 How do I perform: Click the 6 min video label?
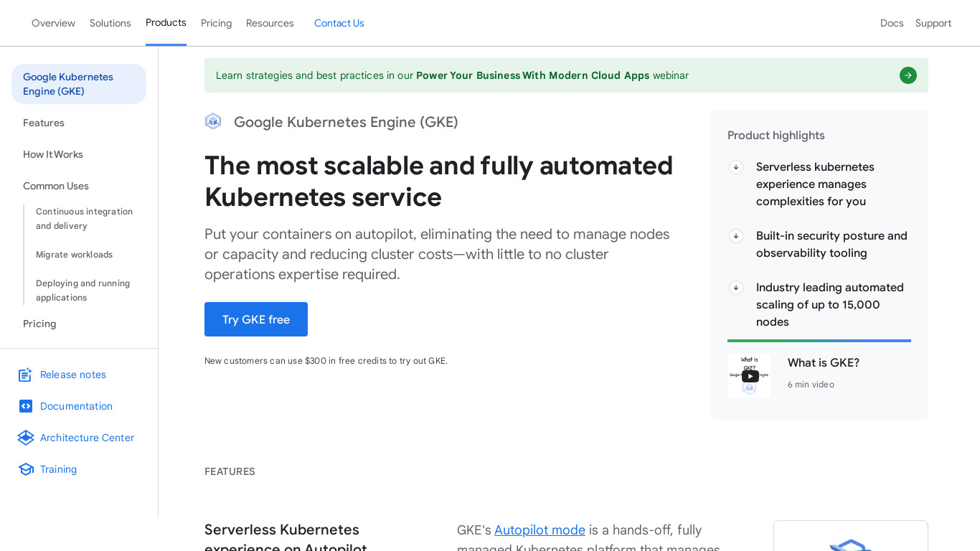click(x=811, y=385)
